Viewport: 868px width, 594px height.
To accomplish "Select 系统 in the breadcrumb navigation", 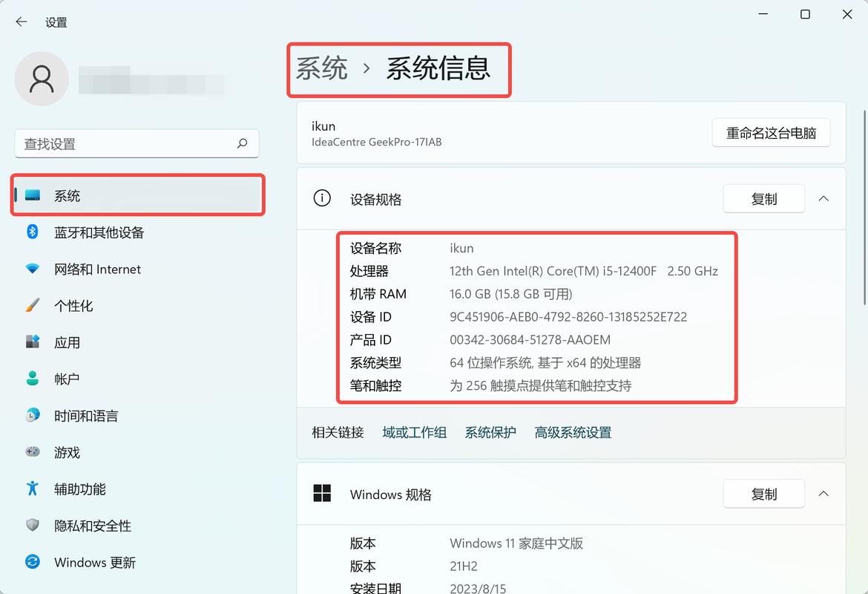I will click(321, 69).
